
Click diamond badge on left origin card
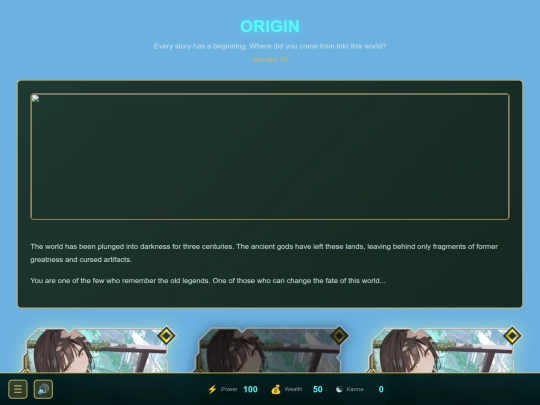click(x=167, y=335)
